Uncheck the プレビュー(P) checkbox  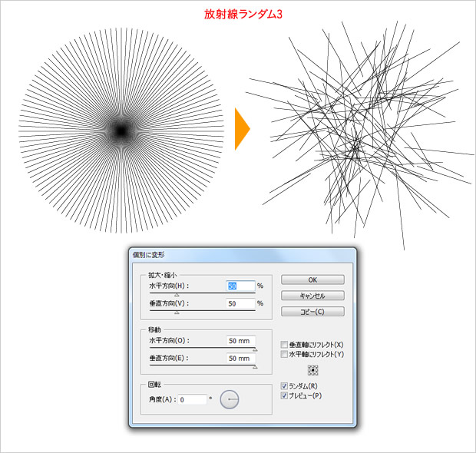284,395
